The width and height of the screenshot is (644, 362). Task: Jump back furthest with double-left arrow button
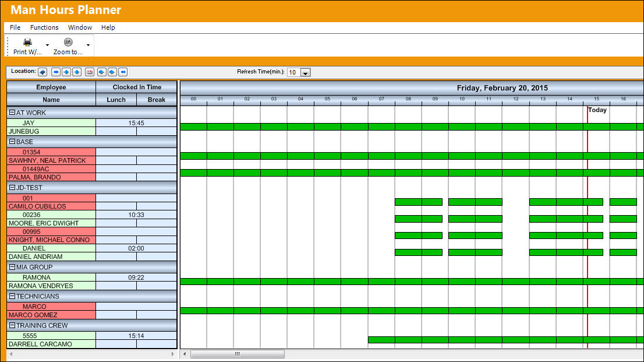(x=56, y=72)
